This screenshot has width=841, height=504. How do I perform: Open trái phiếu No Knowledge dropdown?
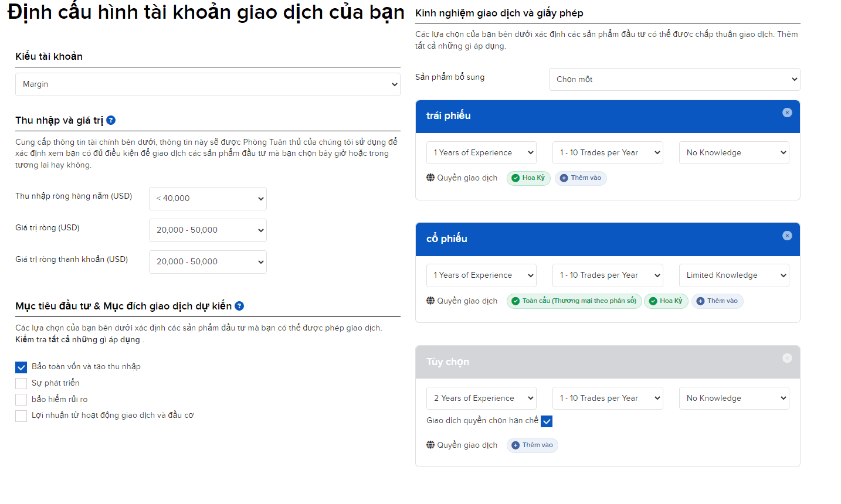pyautogui.click(x=734, y=152)
